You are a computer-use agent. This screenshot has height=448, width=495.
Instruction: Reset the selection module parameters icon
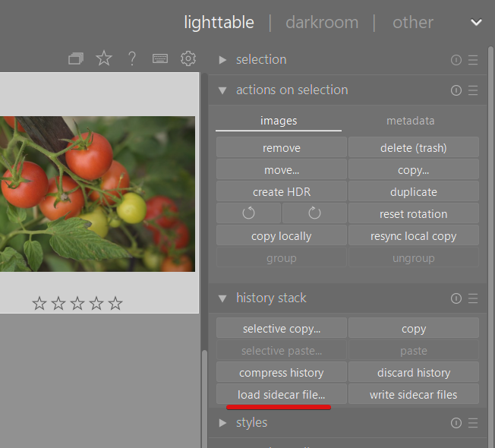(x=456, y=60)
